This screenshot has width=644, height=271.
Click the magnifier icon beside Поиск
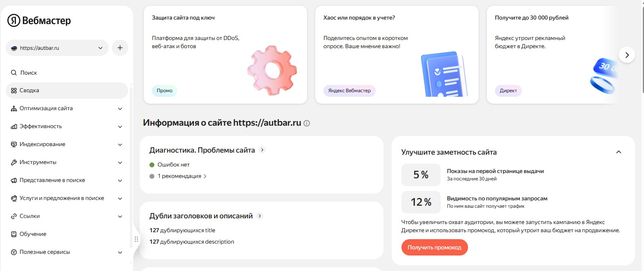(x=14, y=73)
